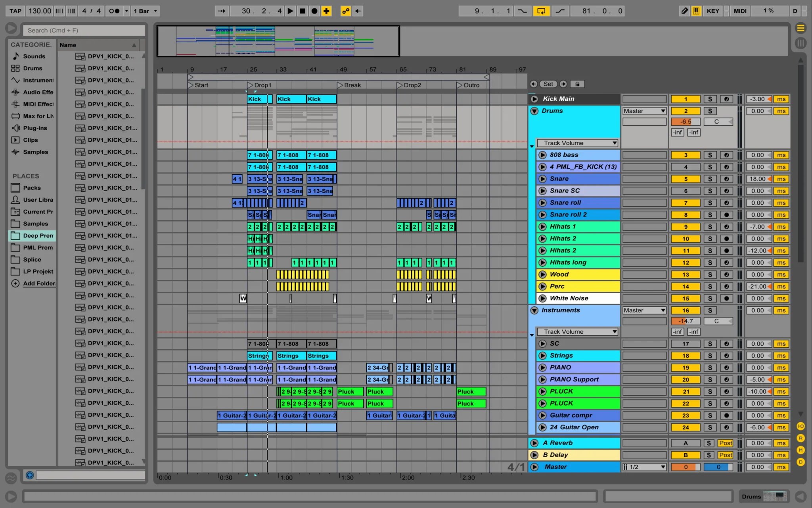Toggle the metronome button

coord(114,11)
